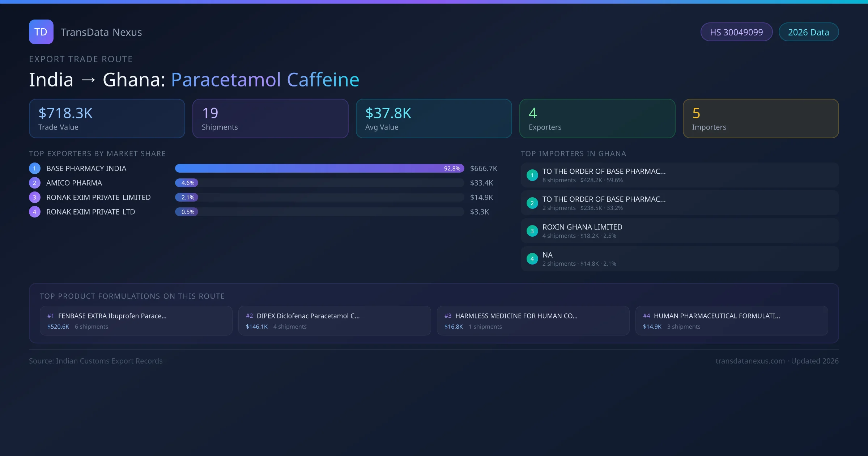Screen dimensions: 868x456
Task: Click rank 2 badge beside Amico Pharma
Action: coord(35,183)
